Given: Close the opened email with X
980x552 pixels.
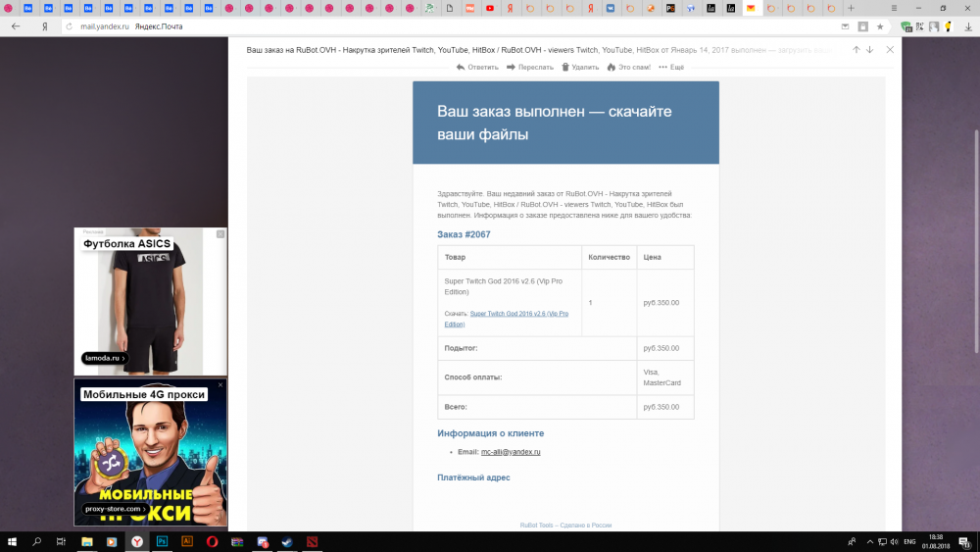Looking at the screenshot, I should tap(890, 49).
